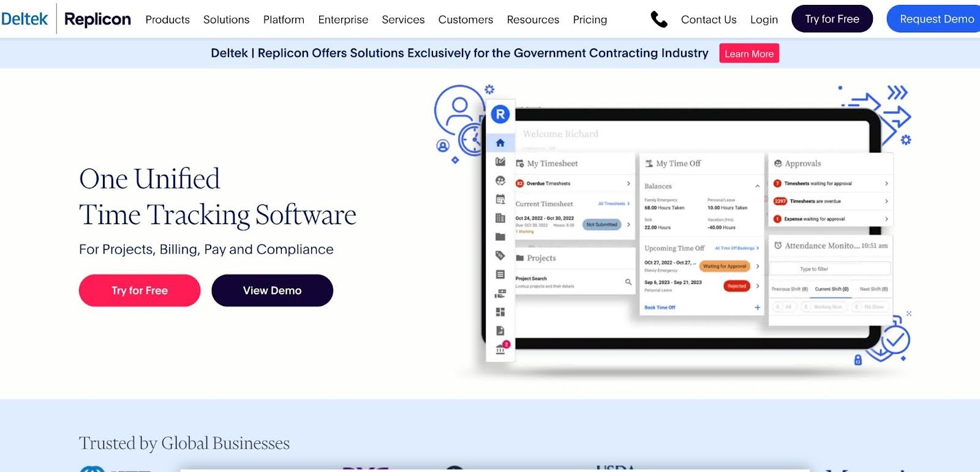Viewport: 980px width, 472px height.
Task: Click the pink Try for Free hero button
Action: (x=140, y=290)
